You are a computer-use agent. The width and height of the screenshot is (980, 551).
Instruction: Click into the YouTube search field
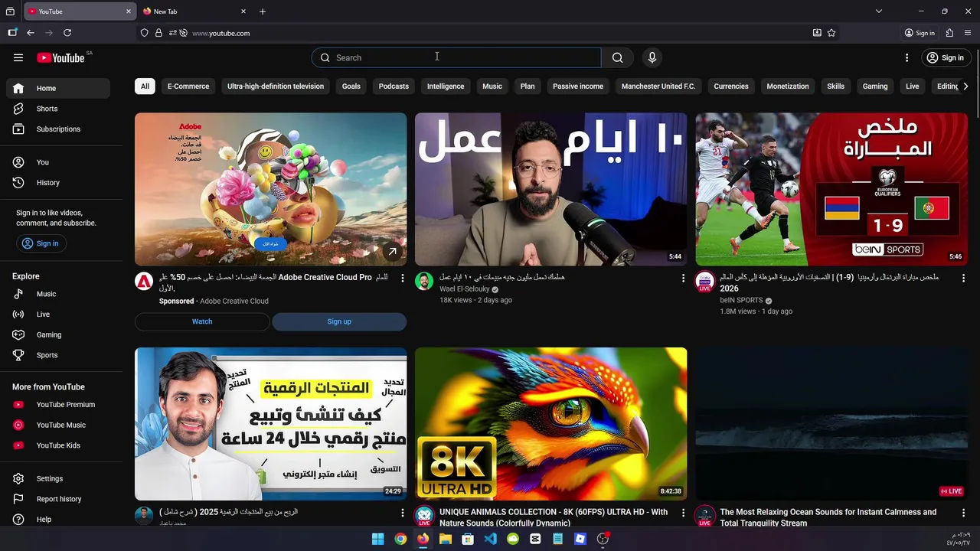(x=456, y=57)
